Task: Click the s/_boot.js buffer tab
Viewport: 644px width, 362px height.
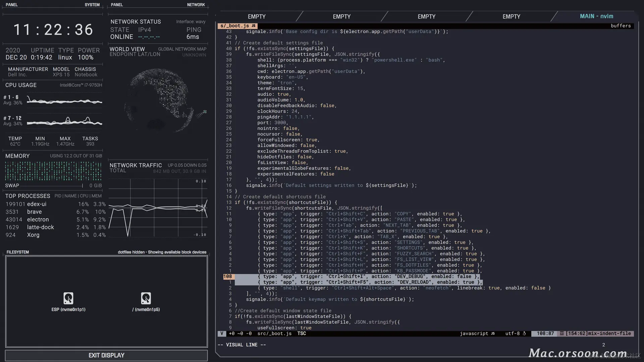Action: [234, 26]
